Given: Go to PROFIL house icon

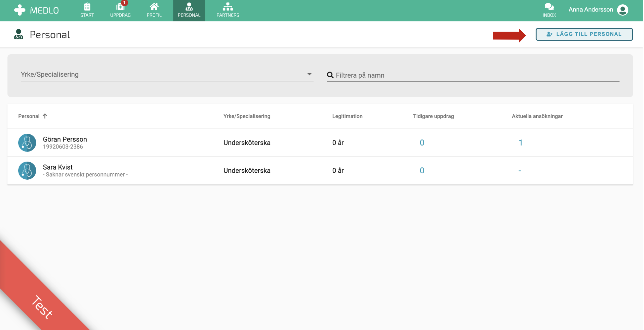Looking at the screenshot, I should click(x=154, y=7).
